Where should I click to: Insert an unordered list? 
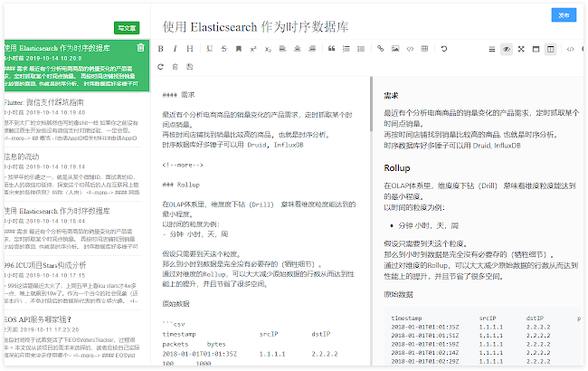(x=361, y=49)
